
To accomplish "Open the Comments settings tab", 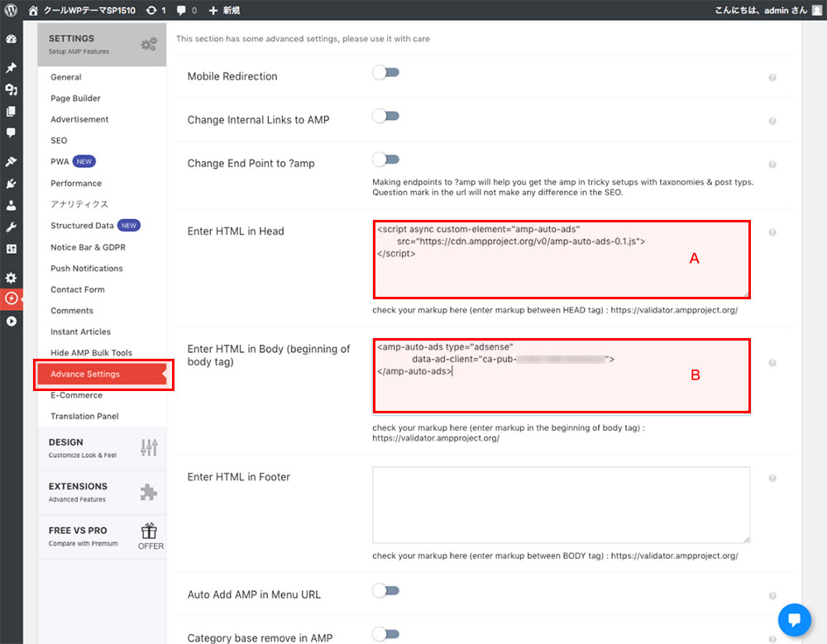I will pos(72,310).
